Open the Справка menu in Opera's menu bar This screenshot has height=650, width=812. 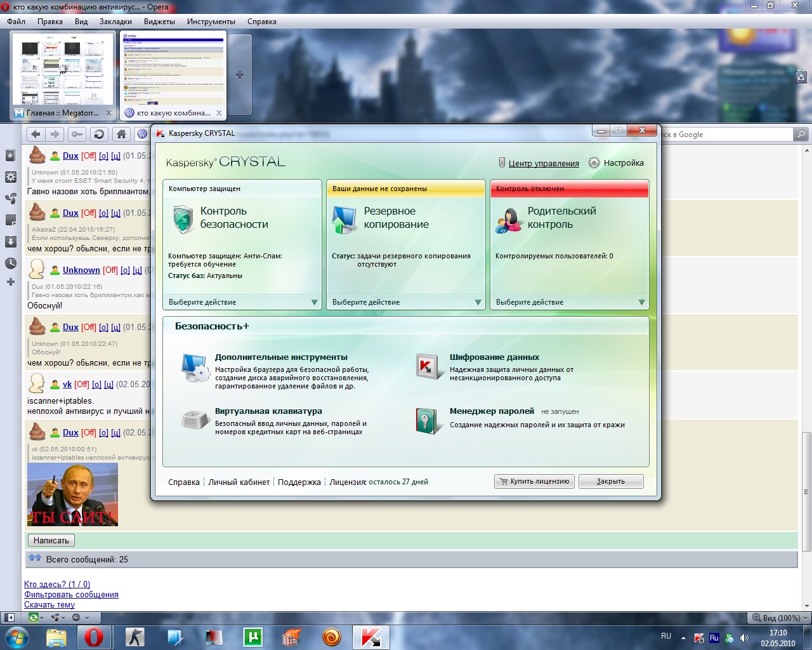[262, 22]
